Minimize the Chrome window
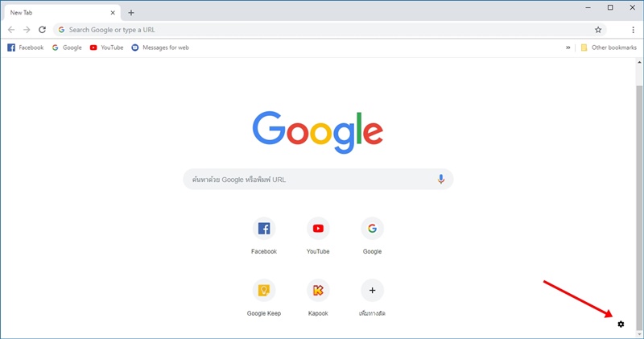Viewport: 644px width, 339px height. (588, 7)
